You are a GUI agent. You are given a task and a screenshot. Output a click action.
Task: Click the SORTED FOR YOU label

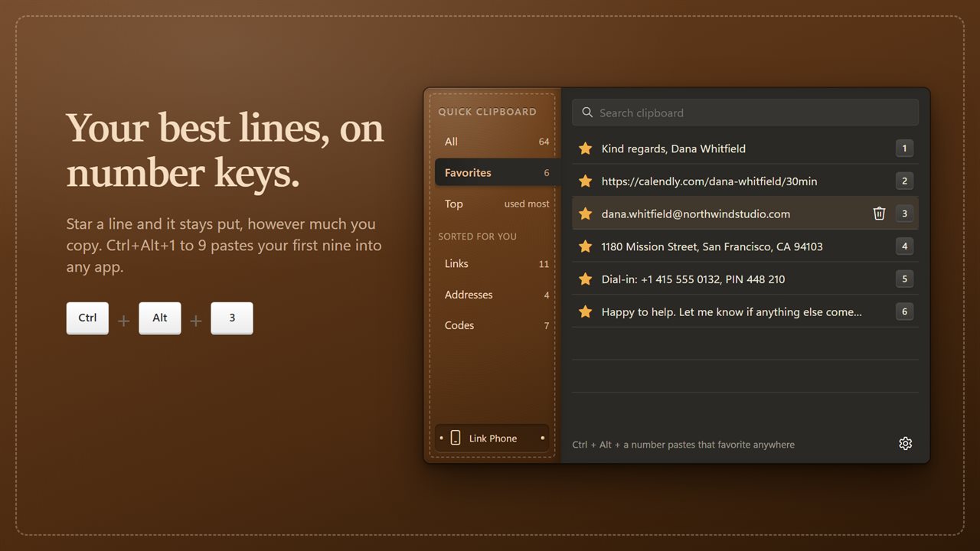[x=477, y=236]
